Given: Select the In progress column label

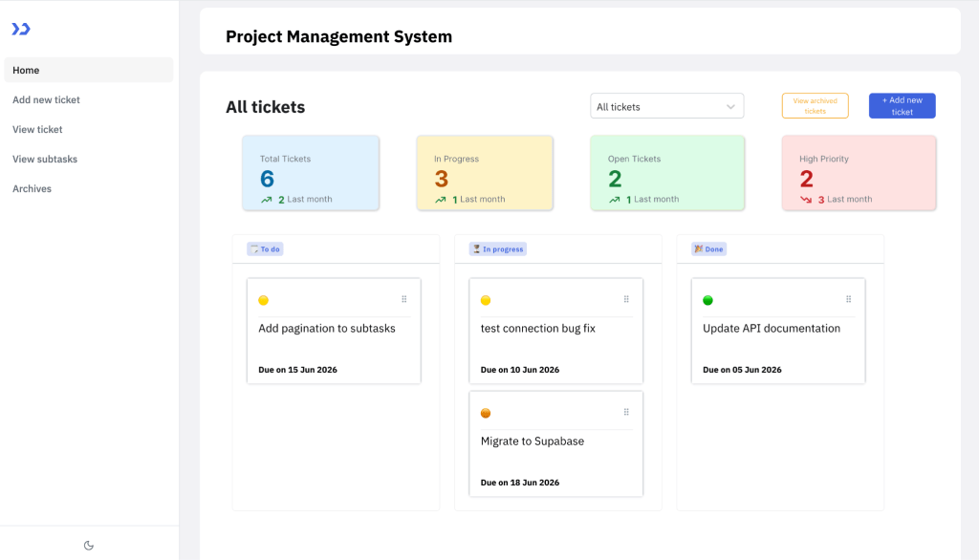Looking at the screenshot, I should tap(497, 249).
